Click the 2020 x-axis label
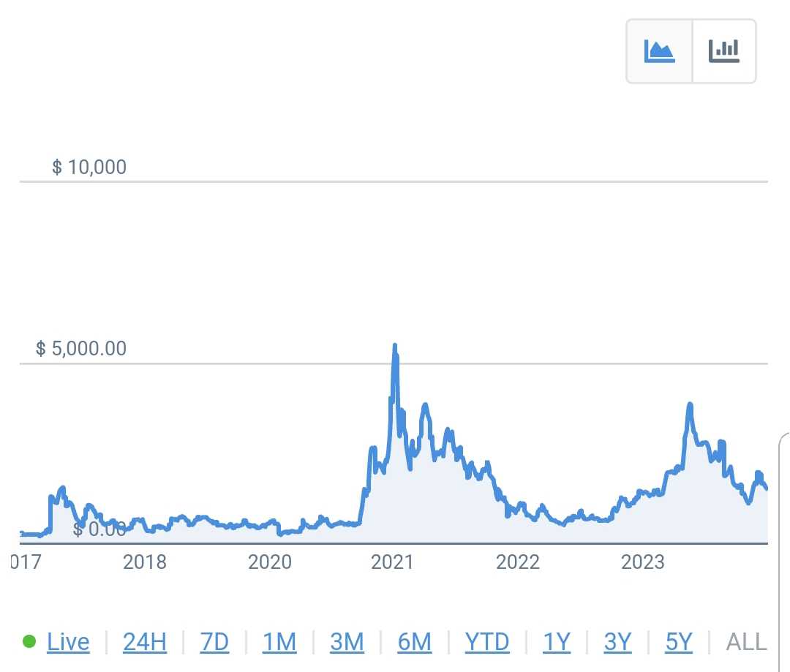Viewport: 790px width, 672px height. pyautogui.click(x=269, y=562)
